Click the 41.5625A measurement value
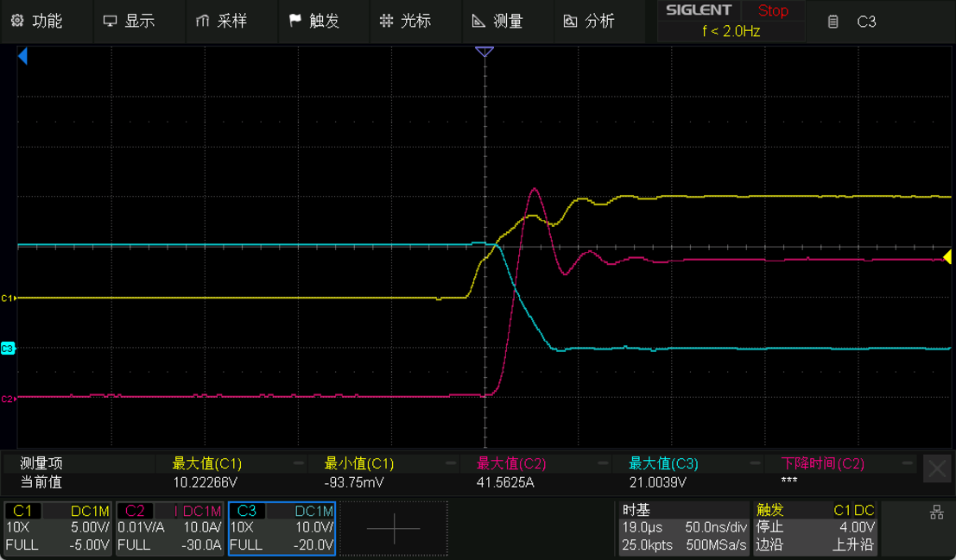Image resolution: width=956 pixels, height=560 pixels. 505,482
